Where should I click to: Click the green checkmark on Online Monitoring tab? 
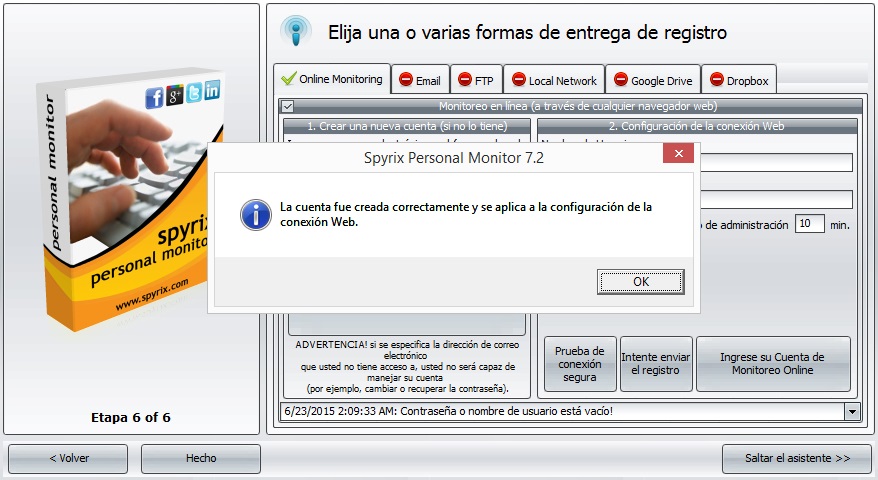[x=288, y=78]
